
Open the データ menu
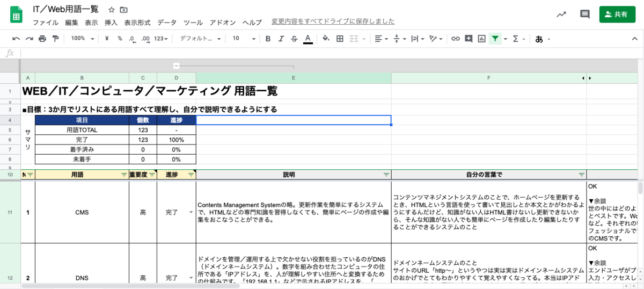167,23
